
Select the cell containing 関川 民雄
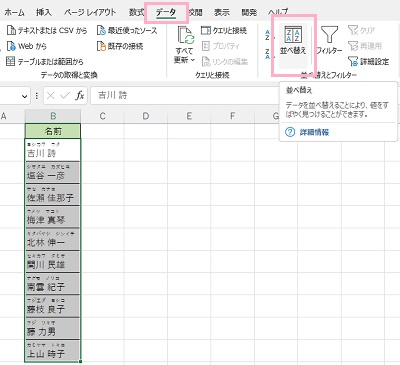click(x=53, y=262)
